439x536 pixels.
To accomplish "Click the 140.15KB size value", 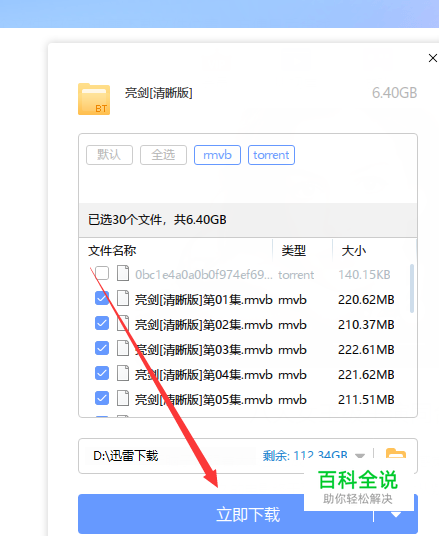I will point(364,274).
